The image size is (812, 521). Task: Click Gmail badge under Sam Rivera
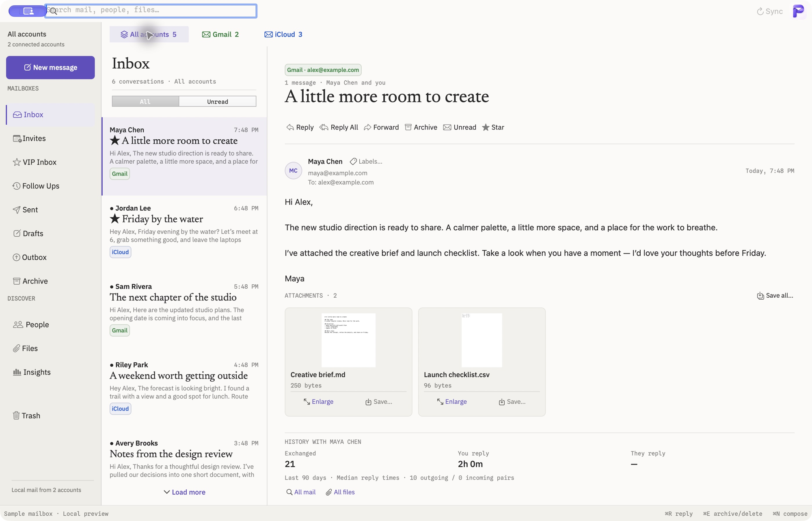(120, 331)
